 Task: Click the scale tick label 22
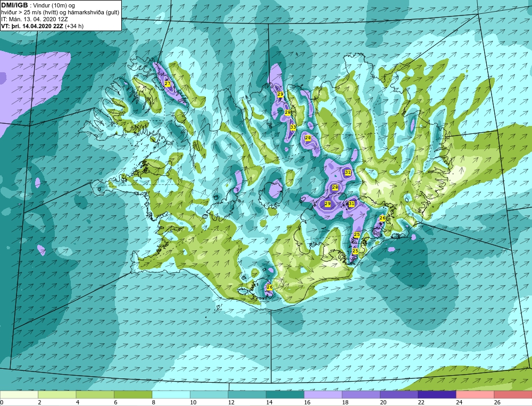pos(421,403)
